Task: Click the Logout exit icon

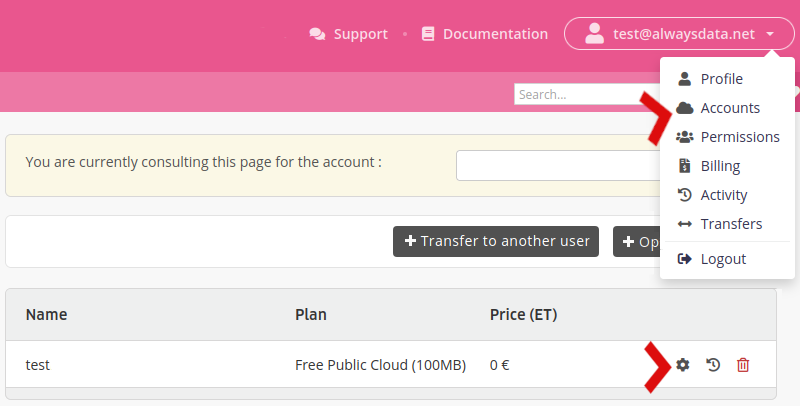Action: coord(685,259)
